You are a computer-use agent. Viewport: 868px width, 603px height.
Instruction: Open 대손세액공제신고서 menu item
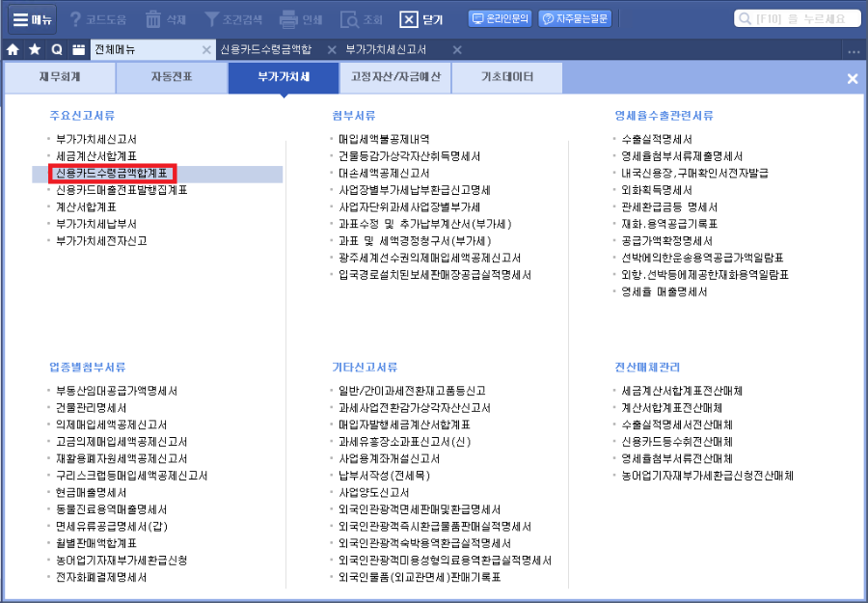click(x=384, y=174)
